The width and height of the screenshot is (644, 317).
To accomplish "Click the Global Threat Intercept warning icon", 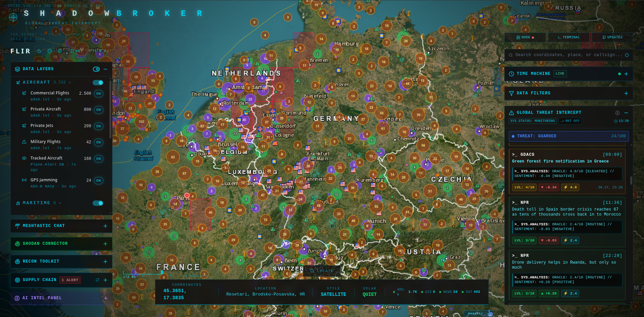I will tap(511, 113).
